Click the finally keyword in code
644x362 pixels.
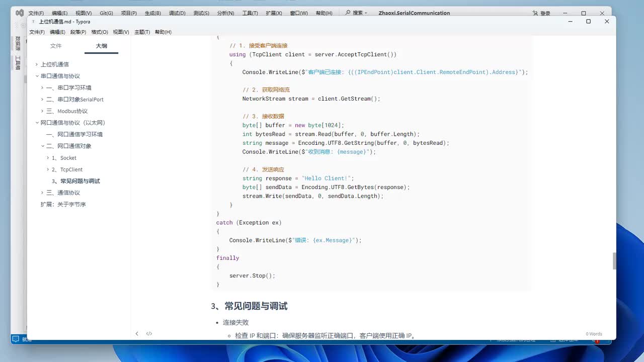coord(228,258)
